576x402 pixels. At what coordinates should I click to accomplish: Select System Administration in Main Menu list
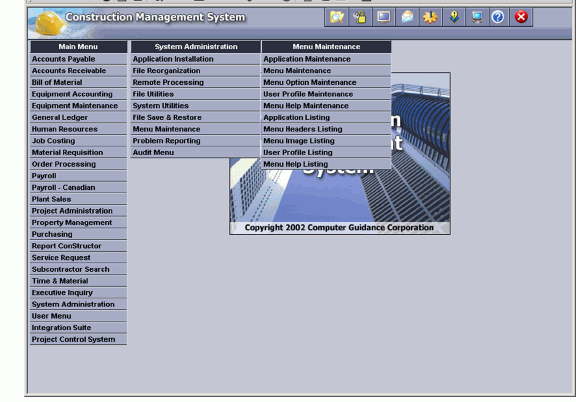point(79,305)
